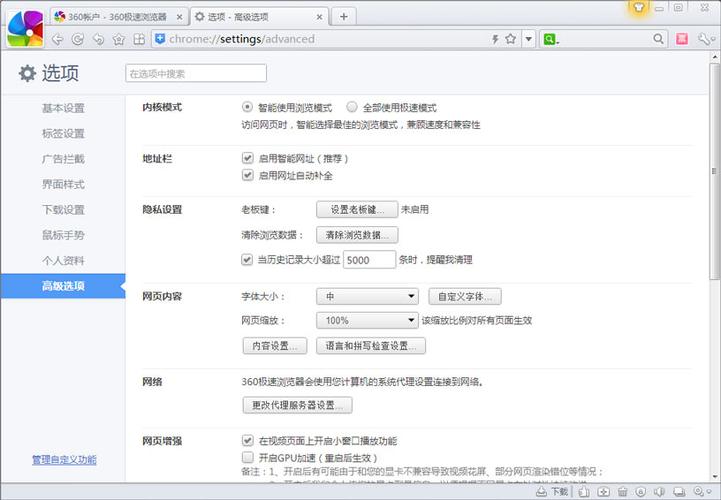The width and height of the screenshot is (721, 500).
Task: Reload the page with the refresh icon
Action: [78, 39]
